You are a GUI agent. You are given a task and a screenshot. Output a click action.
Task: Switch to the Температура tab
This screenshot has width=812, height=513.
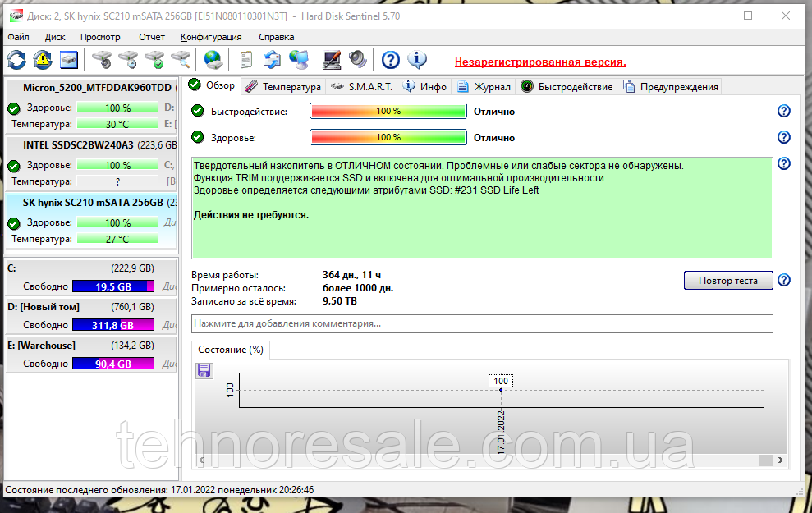[283, 86]
